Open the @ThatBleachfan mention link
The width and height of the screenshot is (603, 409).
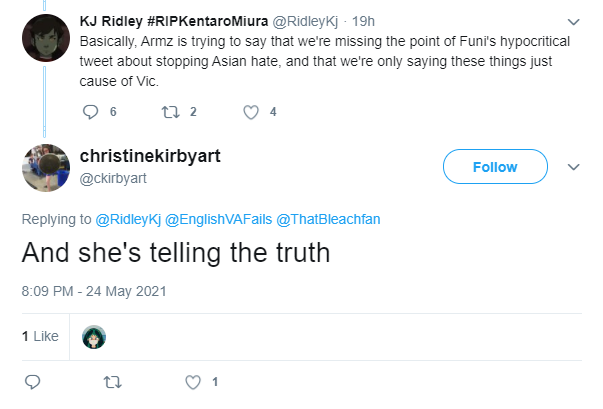click(328, 219)
